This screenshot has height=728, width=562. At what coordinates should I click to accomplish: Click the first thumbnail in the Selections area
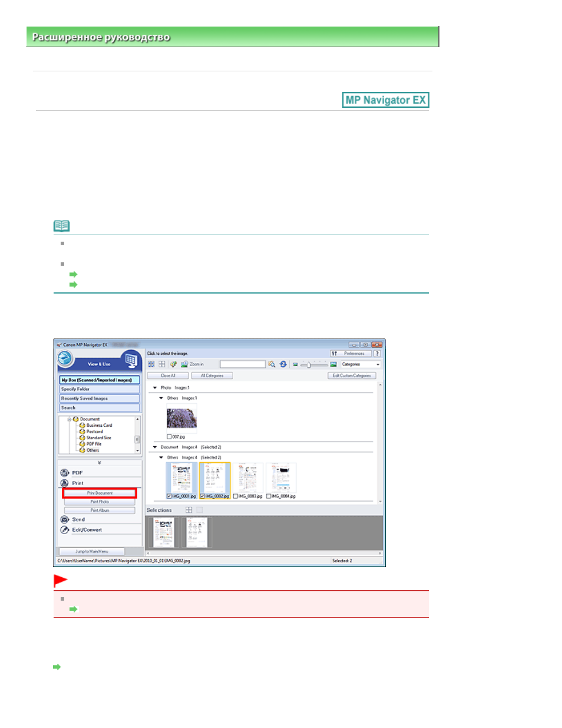tap(164, 532)
